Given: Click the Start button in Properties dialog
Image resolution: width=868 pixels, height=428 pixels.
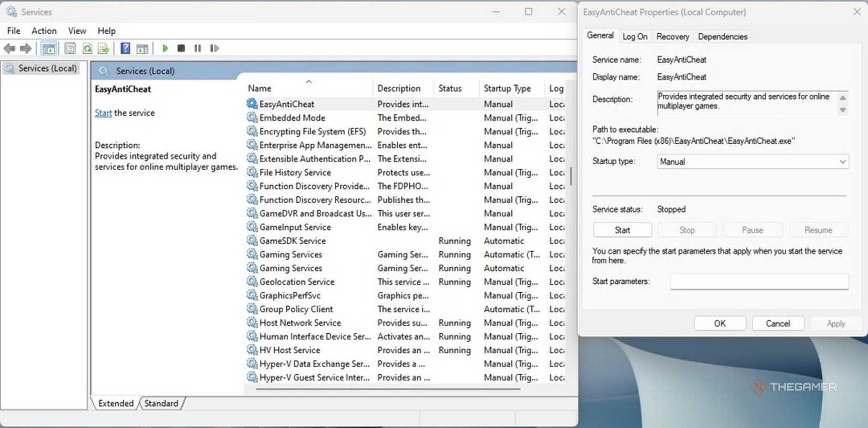Looking at the screenshot, I should click(622, 230).
